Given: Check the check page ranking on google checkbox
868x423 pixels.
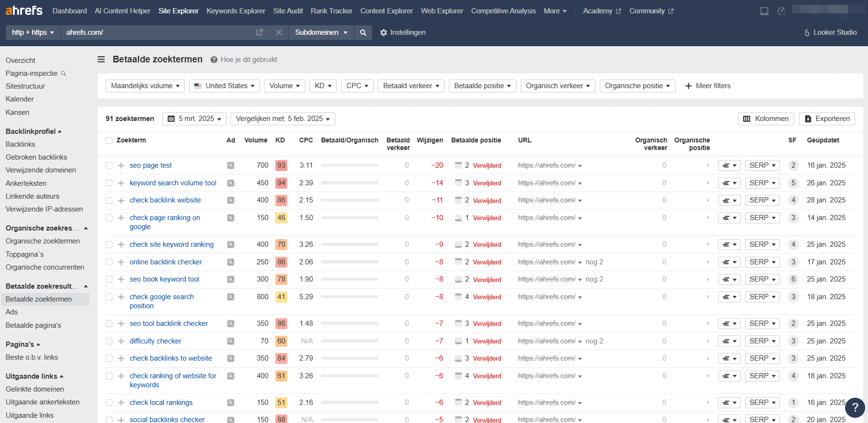Looking at the screenshot, I should tap(109, 218).
